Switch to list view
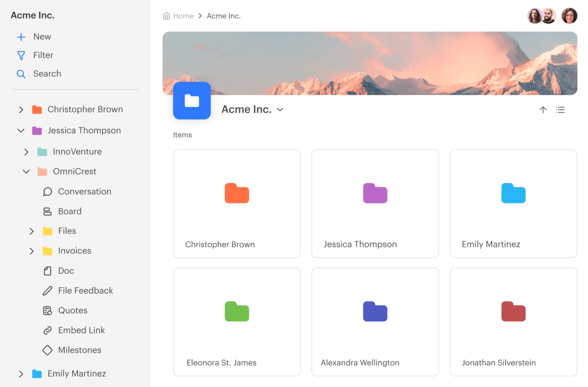 [560, 110]
